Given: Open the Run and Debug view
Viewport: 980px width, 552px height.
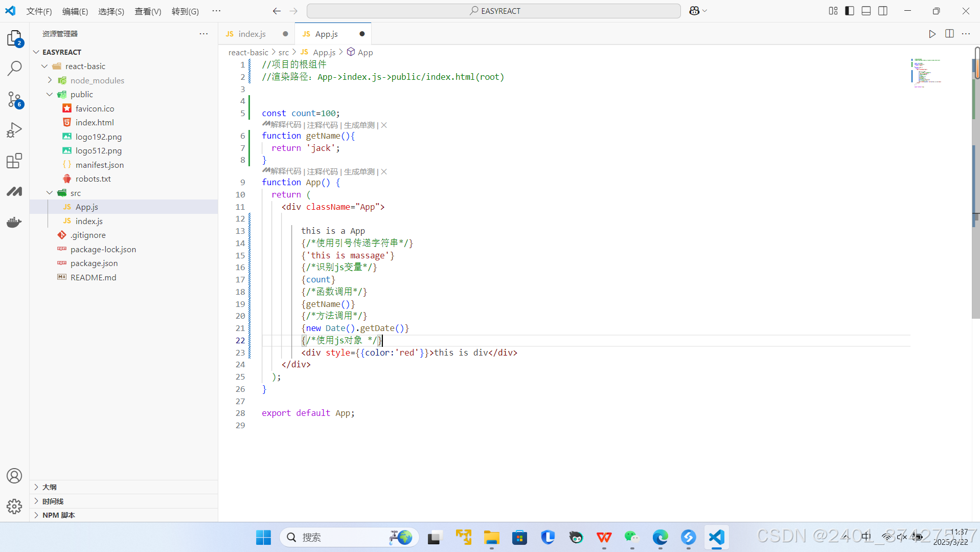Looking at the screenshot, I should (x=14, y=129).
